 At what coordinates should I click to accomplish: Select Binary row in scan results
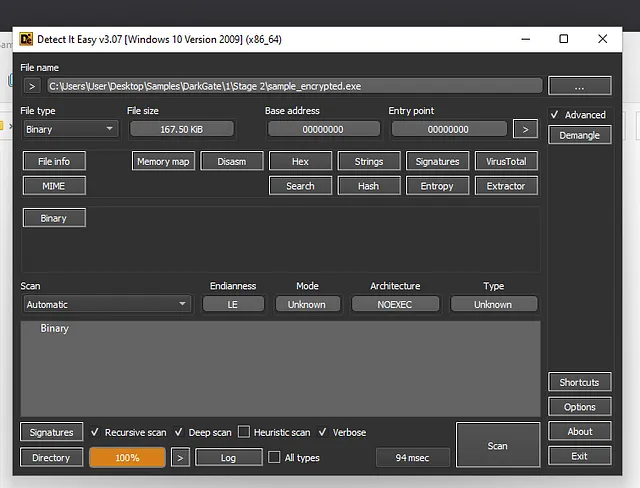coord(280,328)
